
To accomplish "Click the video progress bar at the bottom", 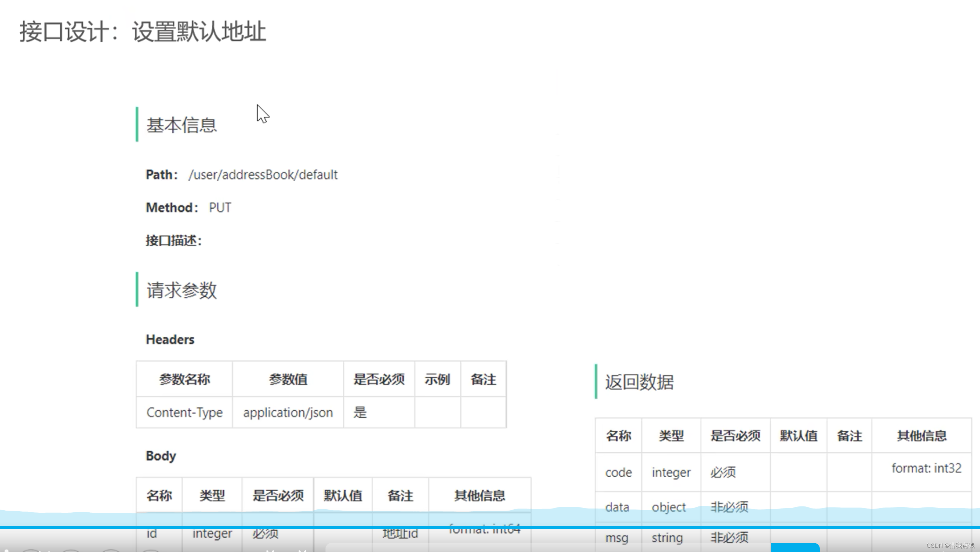I will [x=490, y=527].
